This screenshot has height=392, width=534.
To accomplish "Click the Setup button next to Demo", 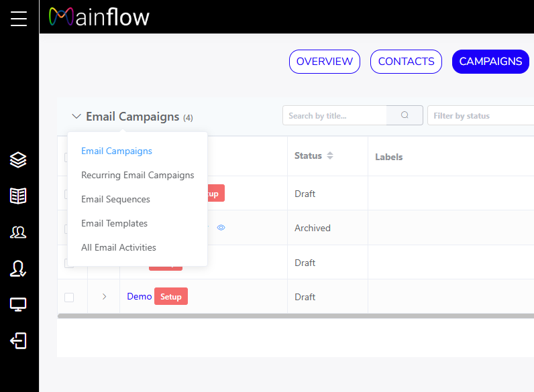I will [171, 296].
